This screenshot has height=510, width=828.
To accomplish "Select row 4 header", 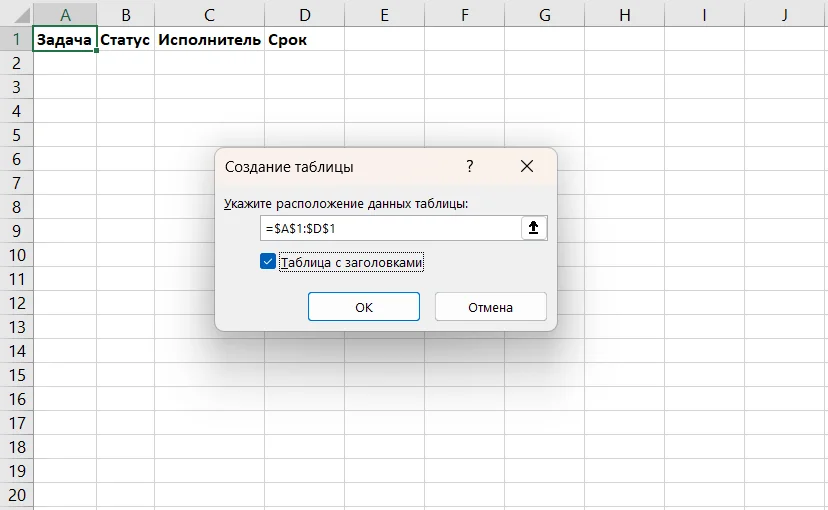I will pyautogui.click(x=16, y=111).
